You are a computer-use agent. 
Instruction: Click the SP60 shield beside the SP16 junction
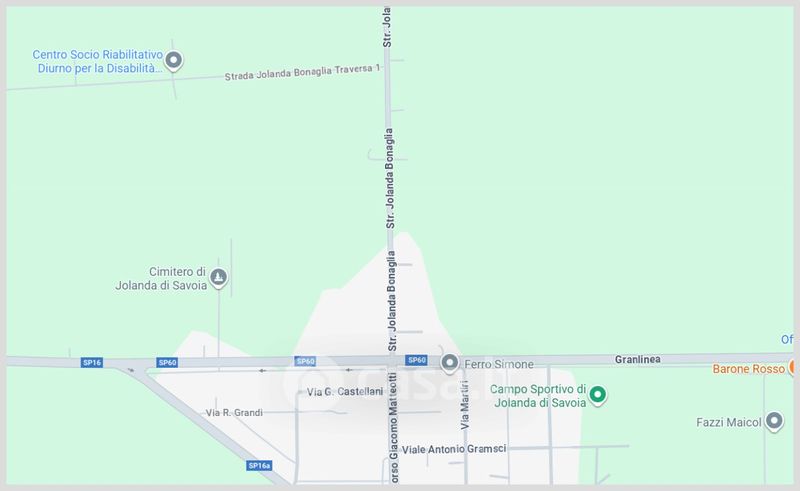[x=167, y=362]
